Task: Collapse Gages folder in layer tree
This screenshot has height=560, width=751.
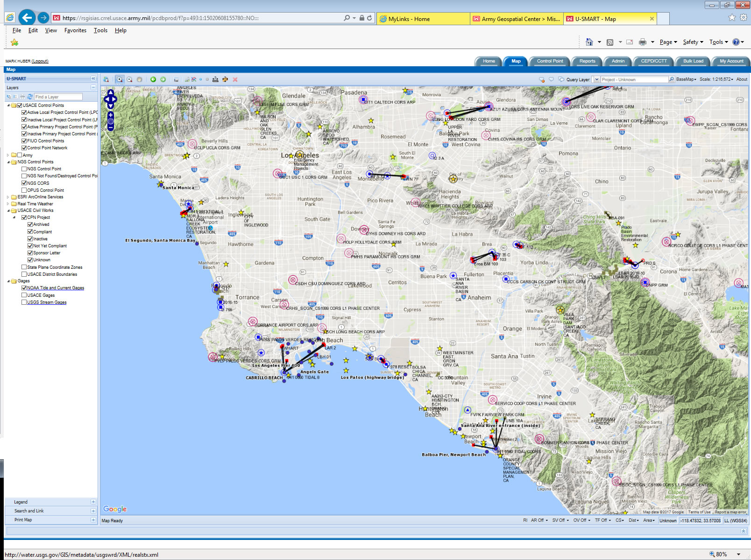Action: click(8, 281)
